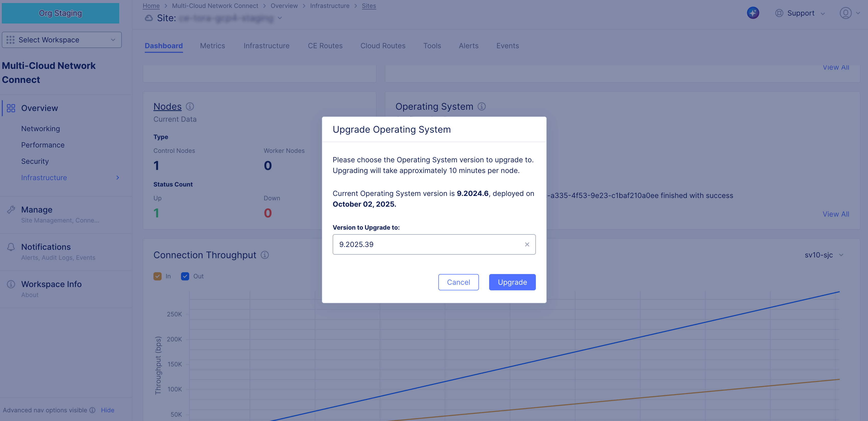Clear the selected version with X

click(x=527, y=244)
